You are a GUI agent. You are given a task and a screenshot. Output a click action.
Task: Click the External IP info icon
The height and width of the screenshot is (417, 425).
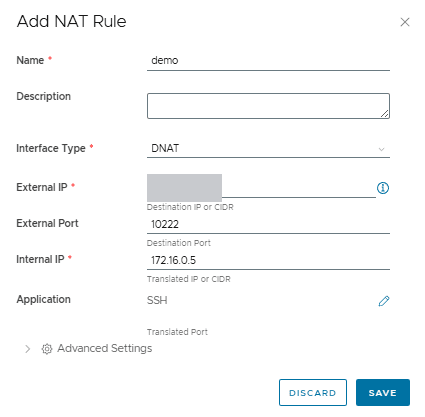(383, 188)
